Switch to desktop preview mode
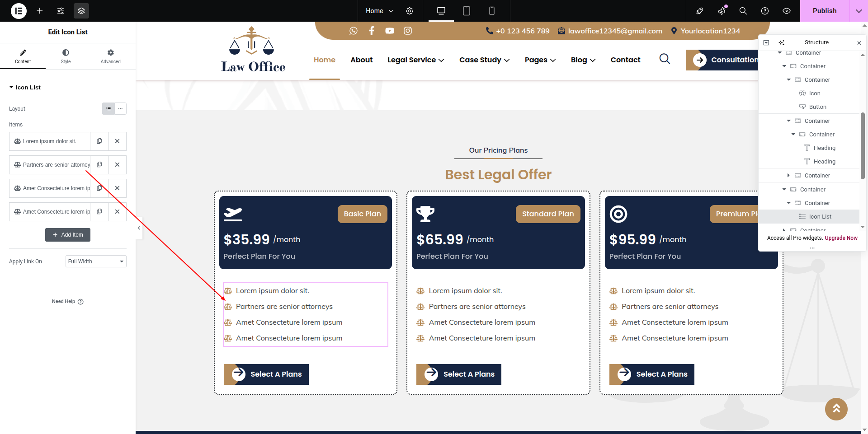This screenshot has height=434, width=868. click(441, 11)
